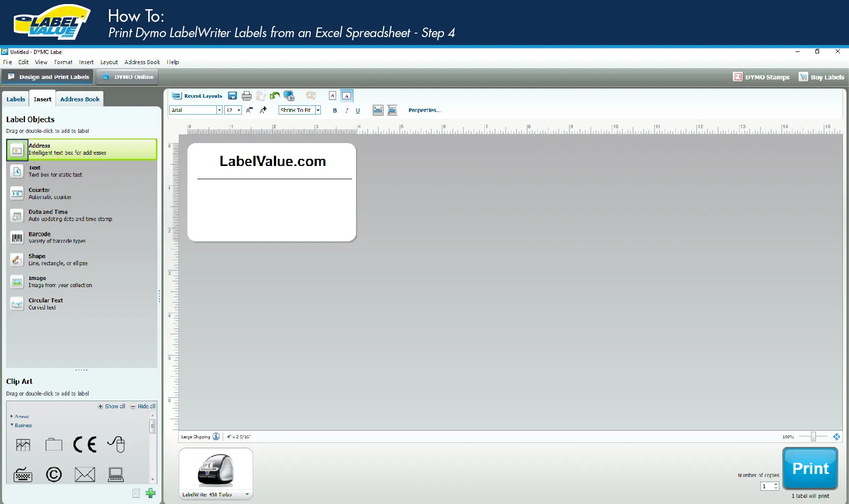This screenshot has width=849, height=504.
Task: Toggle italic formatting
Action: tap(347, 110)
